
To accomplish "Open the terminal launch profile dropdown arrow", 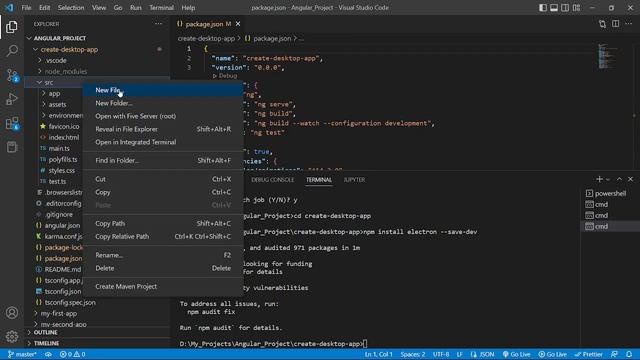I will point(608,180).
